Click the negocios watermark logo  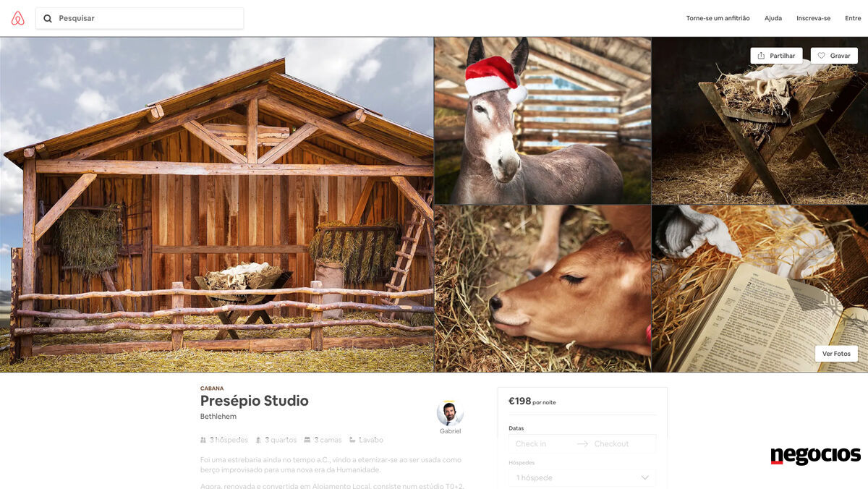point(815,455)
